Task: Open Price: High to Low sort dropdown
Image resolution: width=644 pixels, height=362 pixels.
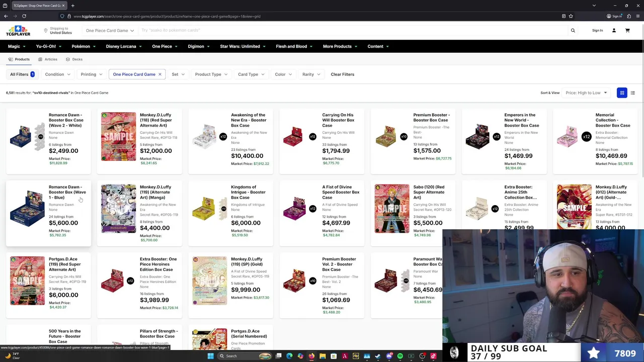Action: pyautogui.click(x=587, y=93)
